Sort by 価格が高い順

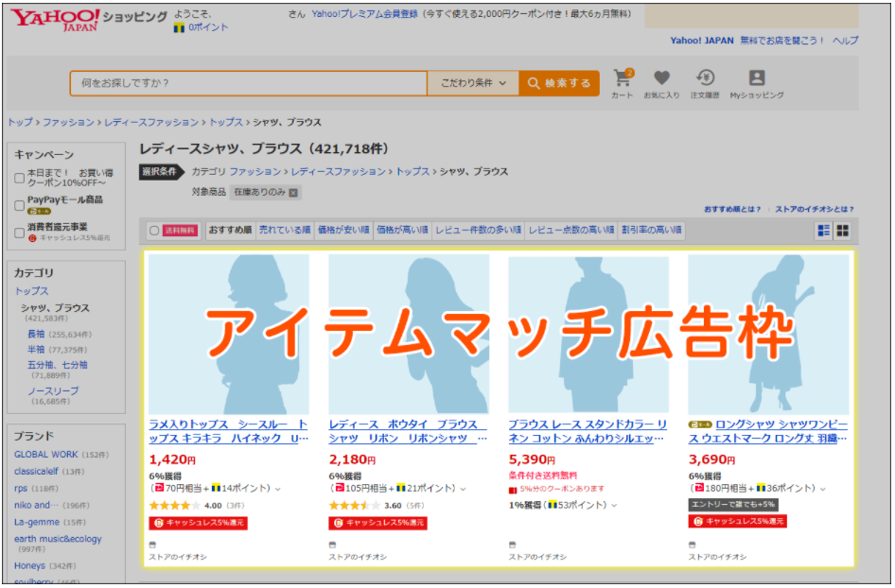point(402,230)
